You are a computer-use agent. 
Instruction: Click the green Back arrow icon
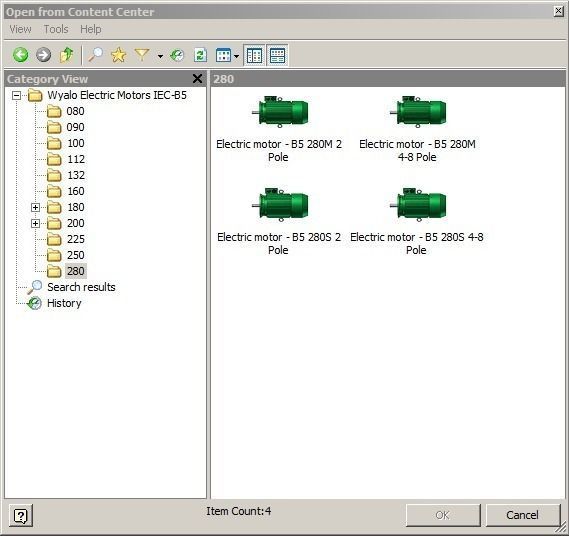click(x=20, y=55)
